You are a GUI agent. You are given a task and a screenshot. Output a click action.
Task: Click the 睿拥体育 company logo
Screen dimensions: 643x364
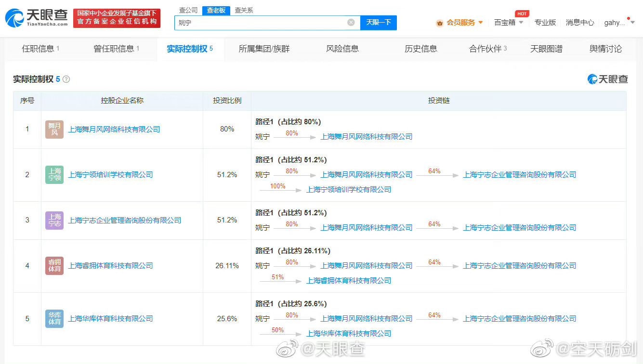point(54,266)
